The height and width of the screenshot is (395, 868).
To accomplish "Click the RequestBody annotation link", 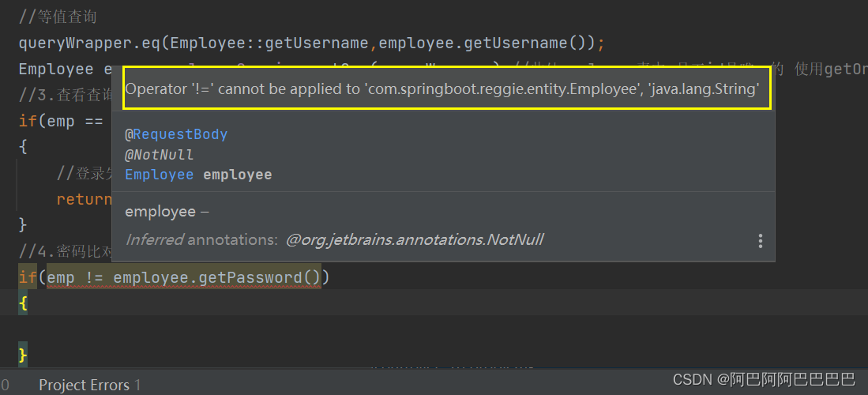I will 180,134.
